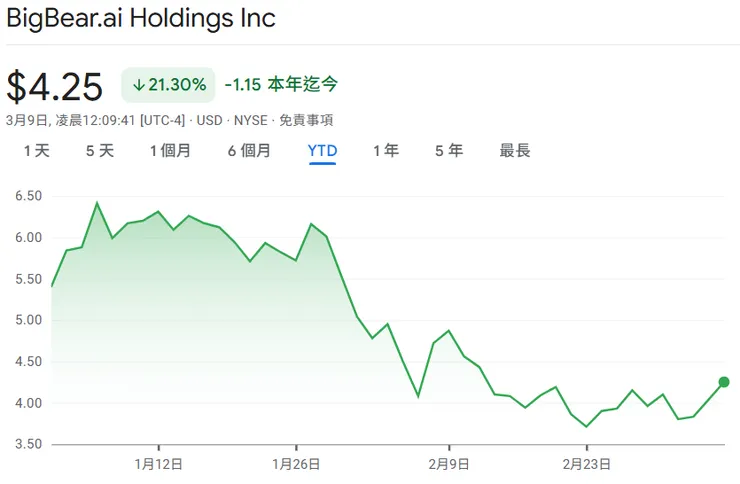Image resolution: width=740 pixels, height=484 pixels.
Task: Click the 6.50 price axis label
Action: 28,196
